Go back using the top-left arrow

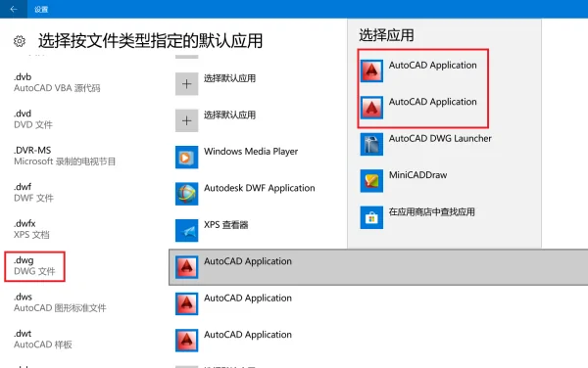click(x=14, y=9)
